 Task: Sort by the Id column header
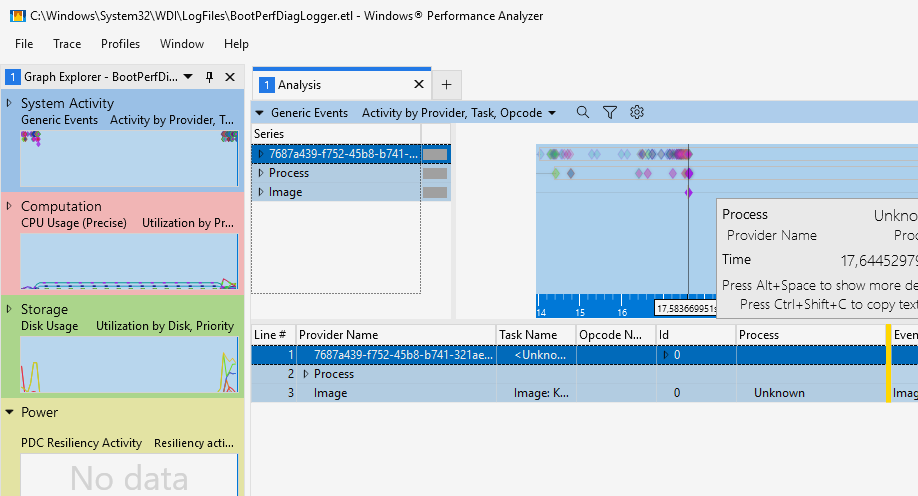(696, 335)
